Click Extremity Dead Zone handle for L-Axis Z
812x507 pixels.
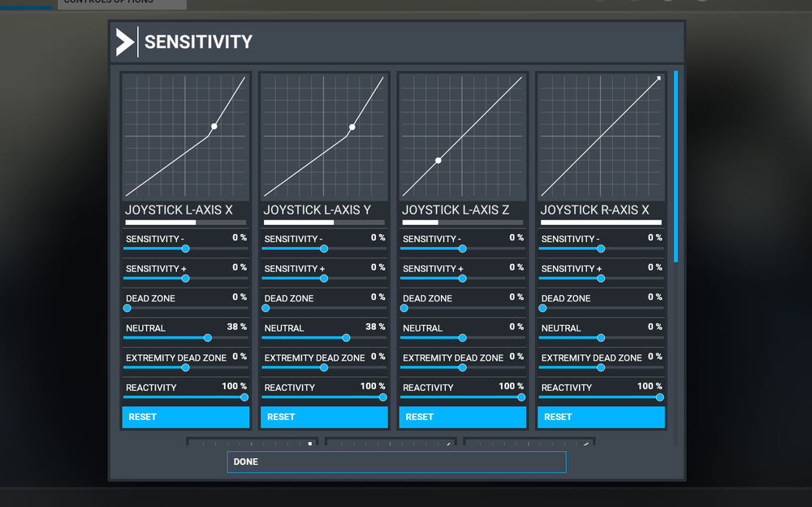coord(463,367)
